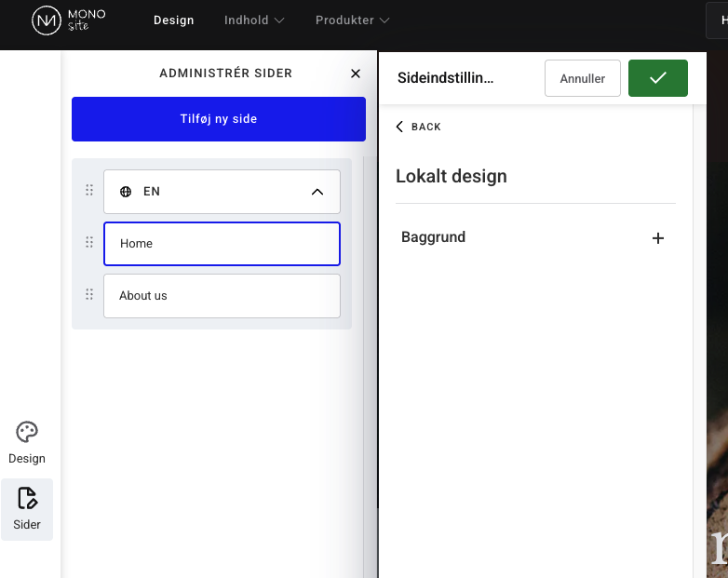Select the Home page item

(222, 244)
